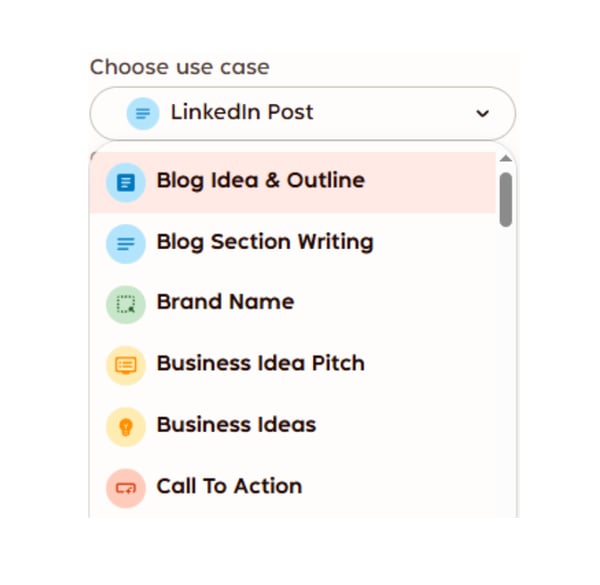Click the Choose use case label
600x585 pixels.
179,67
